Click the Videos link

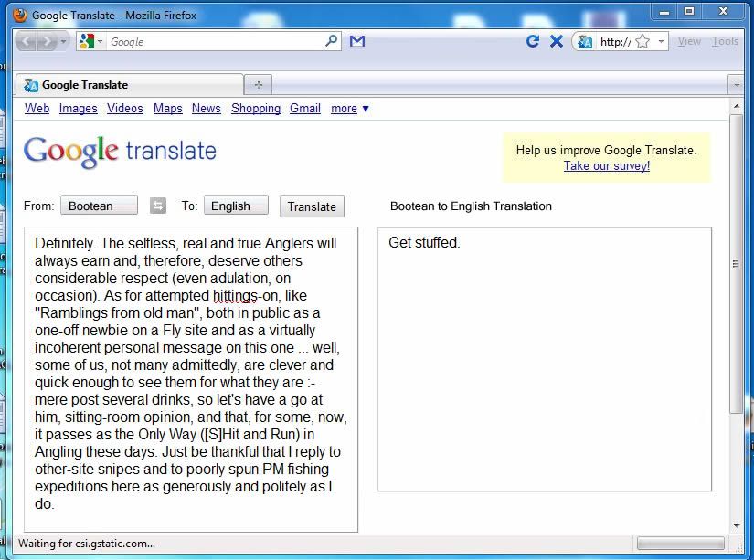(x=125, y=108)
